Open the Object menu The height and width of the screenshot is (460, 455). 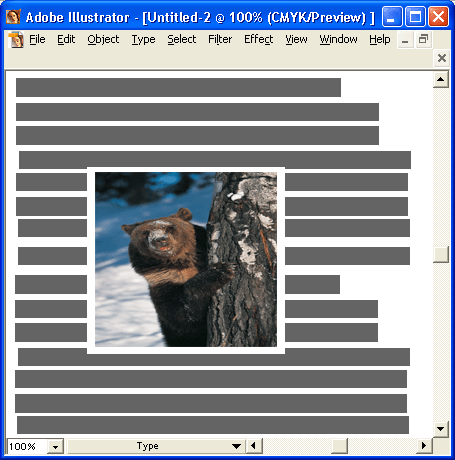103,39
